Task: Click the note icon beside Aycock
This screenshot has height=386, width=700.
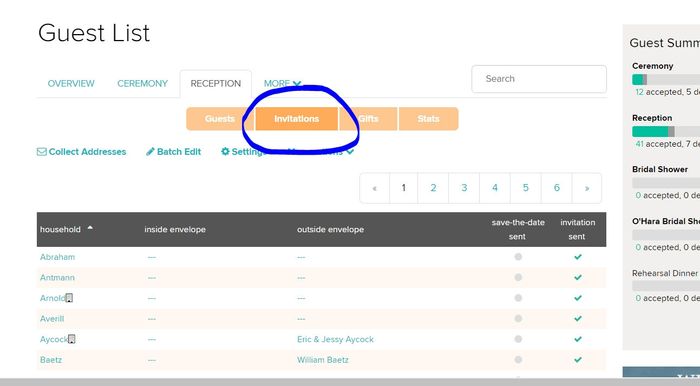Action: click(71, 339)
